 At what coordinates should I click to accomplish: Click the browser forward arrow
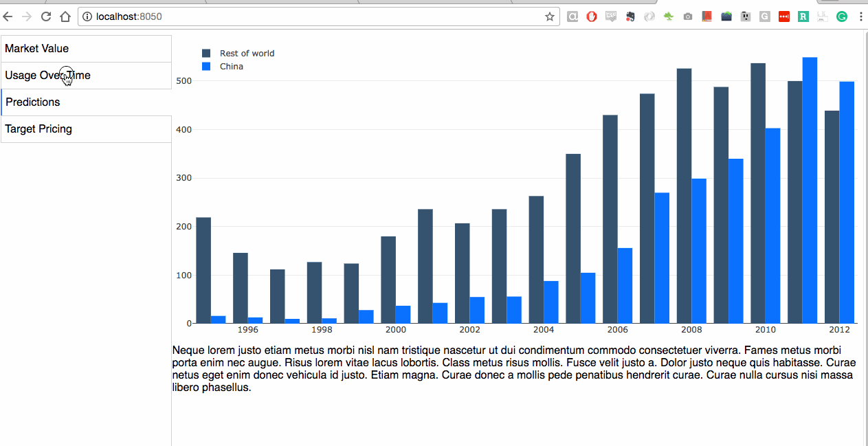[27, 16]
